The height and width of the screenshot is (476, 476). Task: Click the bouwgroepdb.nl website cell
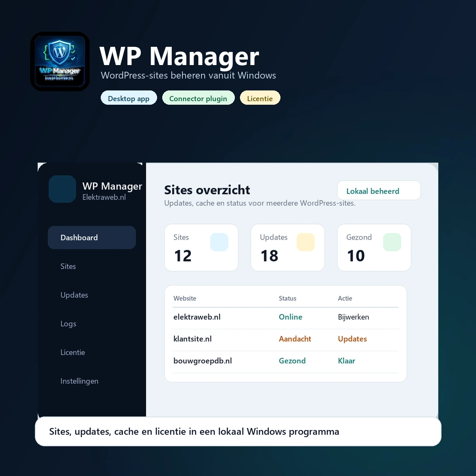pos(203,361)
